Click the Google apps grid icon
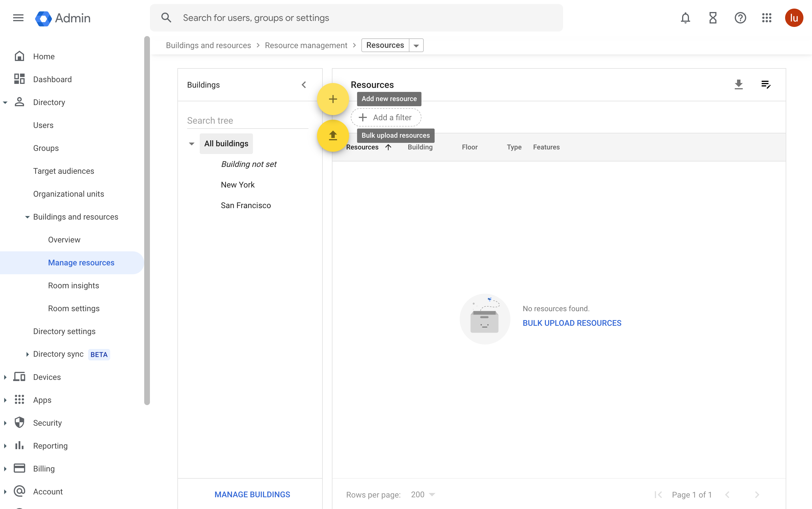Viewport: 812px width, 509px height. 766,17
